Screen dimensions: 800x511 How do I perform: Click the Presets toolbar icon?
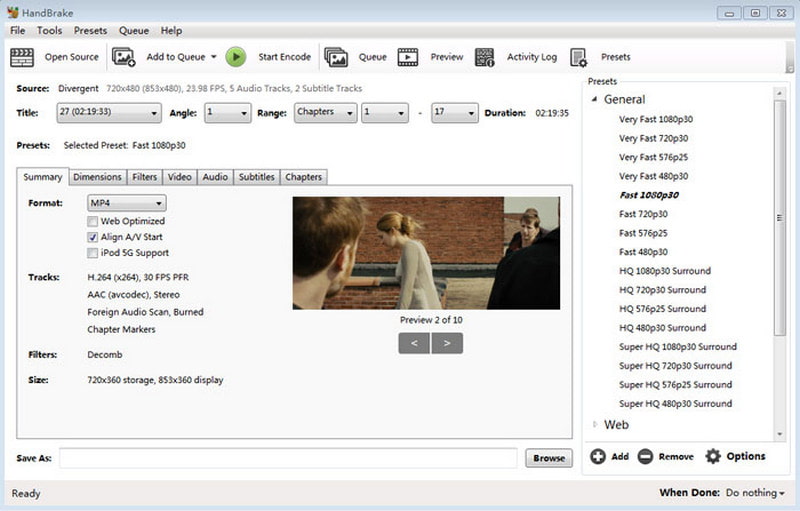578,57
